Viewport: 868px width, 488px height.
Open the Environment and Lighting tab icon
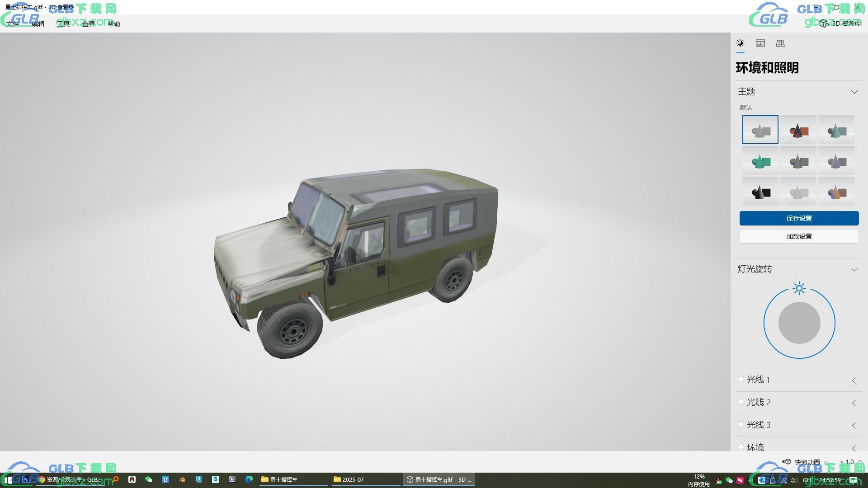click(x=740, y=43)
